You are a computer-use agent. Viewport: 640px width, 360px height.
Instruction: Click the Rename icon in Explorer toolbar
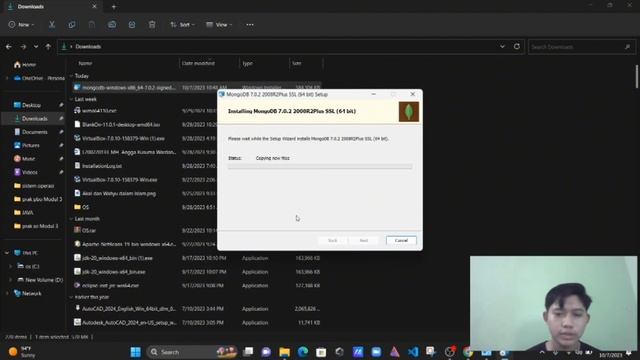[x=112, y=25]
